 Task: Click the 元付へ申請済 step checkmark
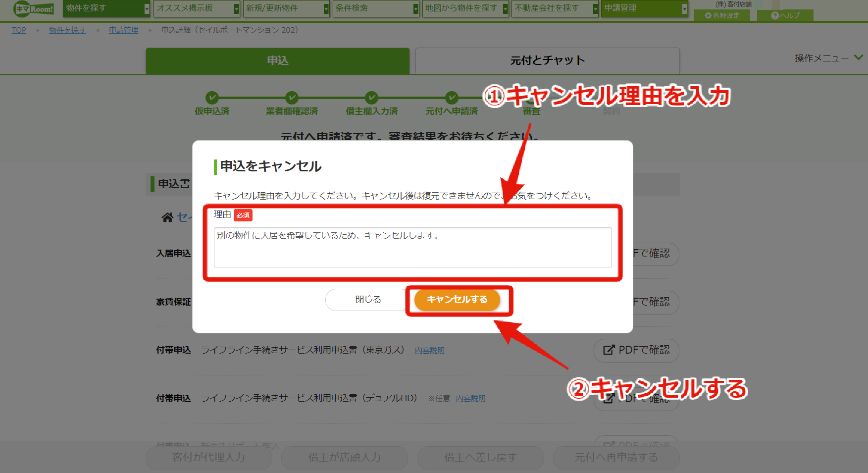[x=452, y=98]
